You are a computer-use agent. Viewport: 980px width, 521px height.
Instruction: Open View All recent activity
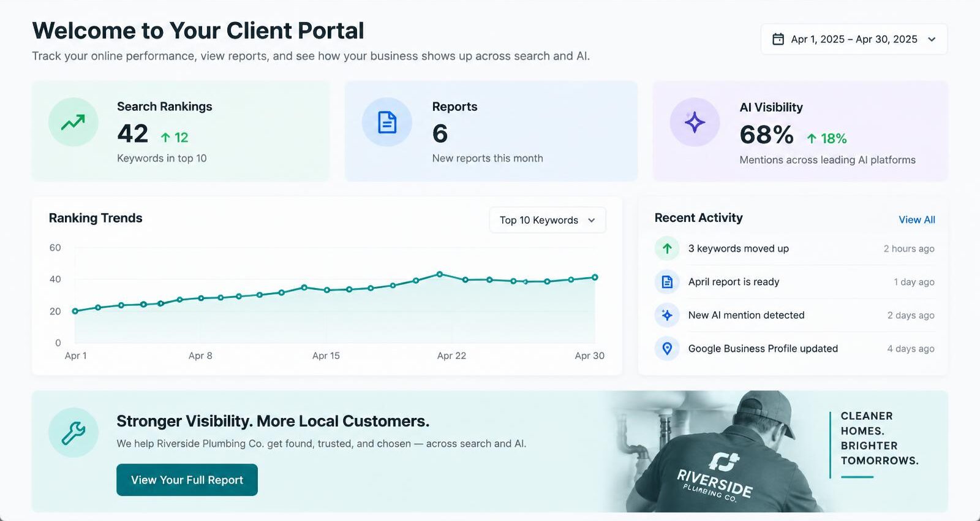pos(916,219)
